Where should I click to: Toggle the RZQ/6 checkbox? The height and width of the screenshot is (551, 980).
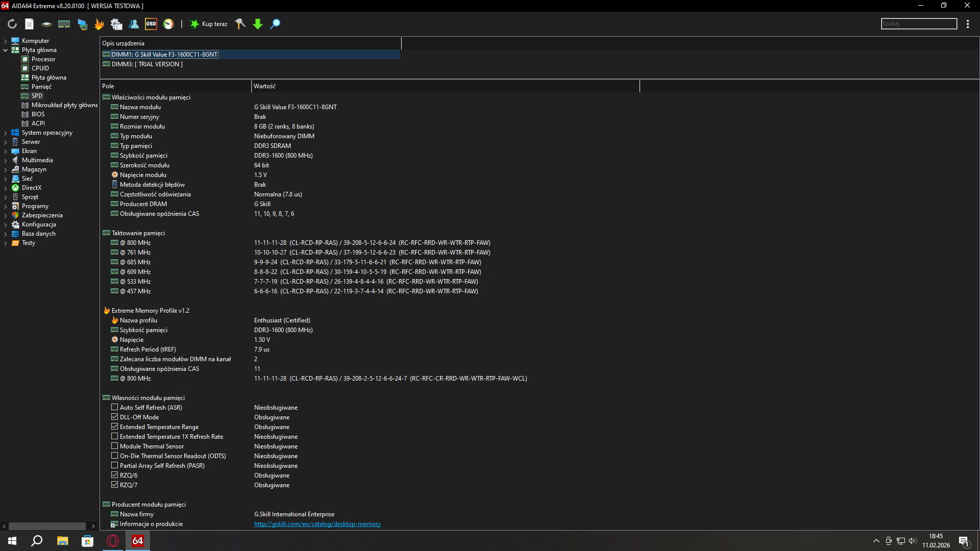(x=114, y=475)
